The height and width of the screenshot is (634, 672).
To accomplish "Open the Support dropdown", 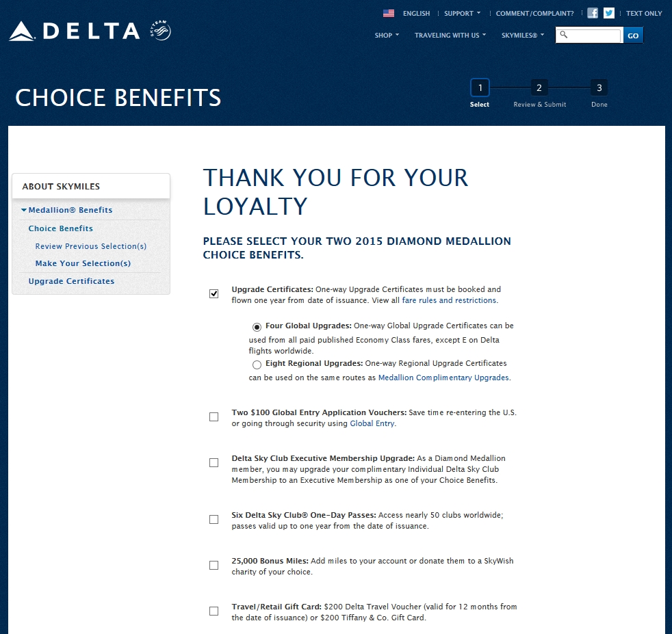I will point(462,13).
